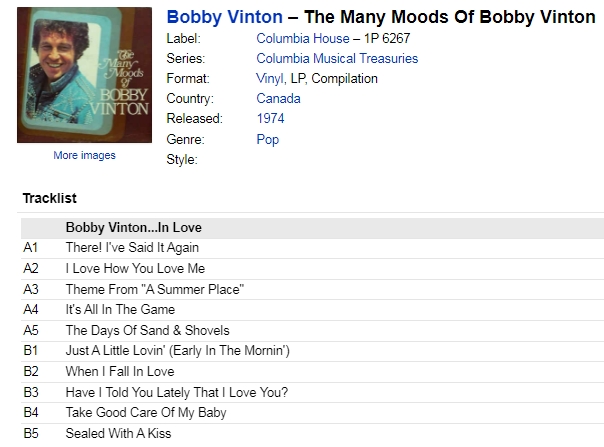
Task: Select track A5 The Days Of Sand & Shovels
Action: click(312, 331)
